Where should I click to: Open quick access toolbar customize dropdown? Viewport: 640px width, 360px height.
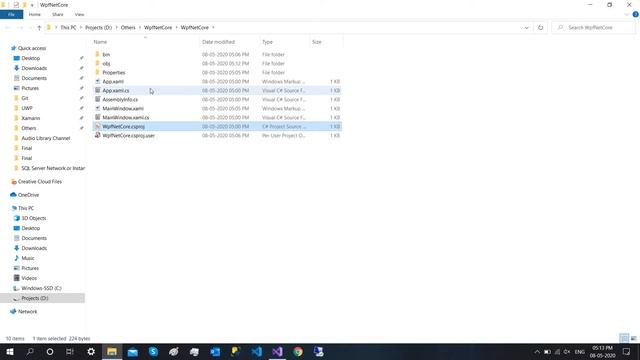point(32,5)
